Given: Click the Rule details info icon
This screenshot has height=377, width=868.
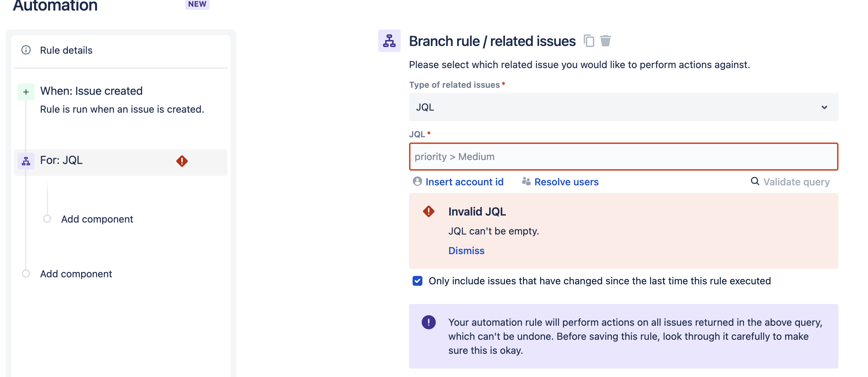Looking at the screenshot, I should click(x=26, y=50).
